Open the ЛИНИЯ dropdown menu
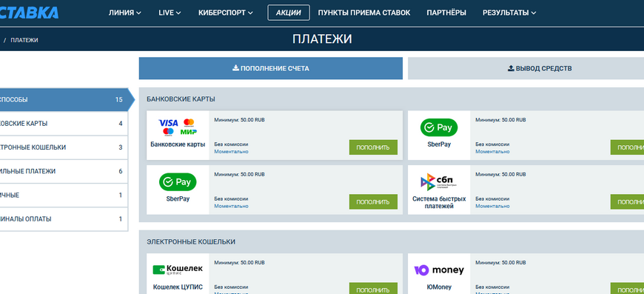Image resolution: width=644 pixels, height=294 pixels. coord(125,13)
